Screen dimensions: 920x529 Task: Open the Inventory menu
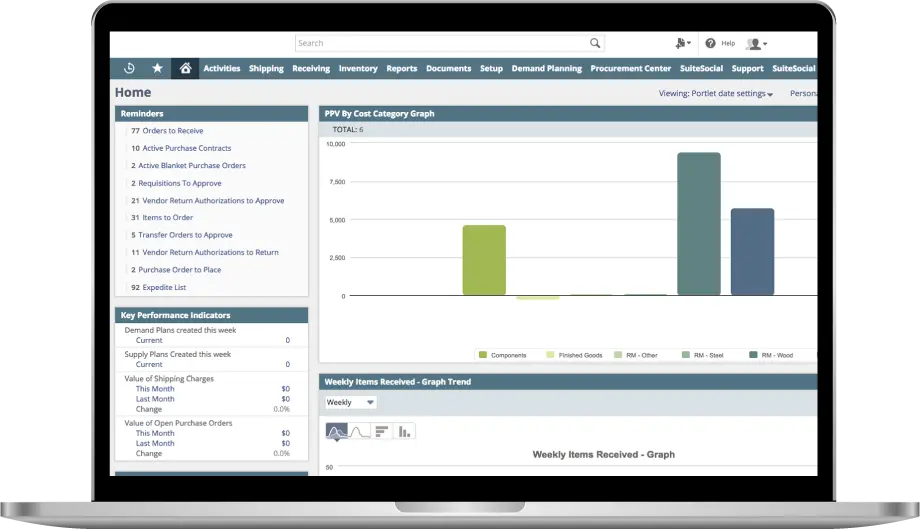358,69
